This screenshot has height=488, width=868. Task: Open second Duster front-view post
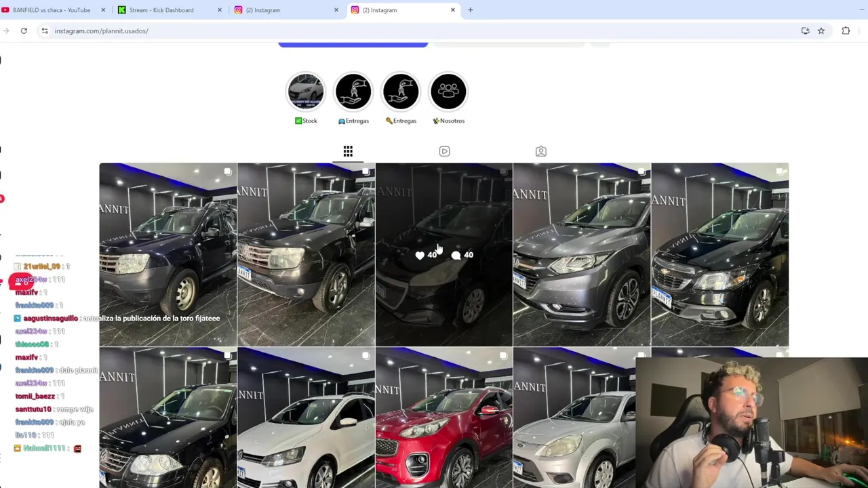coord(306,254)
